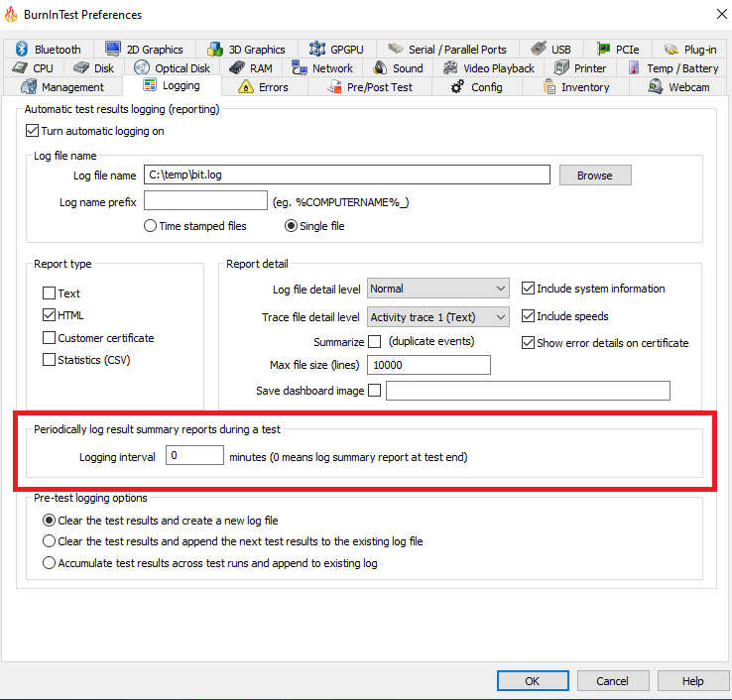The image size is (732, 700).
Task: Confirm settings with OK button
Action: point(533,681)
